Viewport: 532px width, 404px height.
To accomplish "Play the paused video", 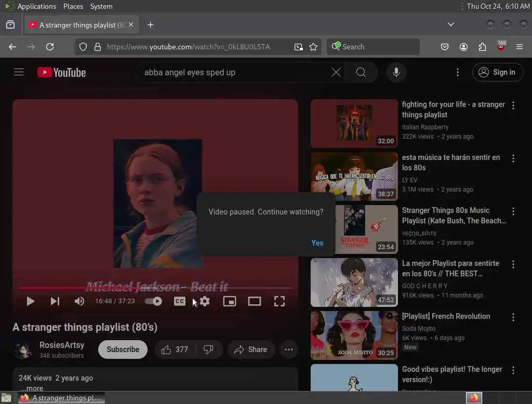I will click(30, 301).
